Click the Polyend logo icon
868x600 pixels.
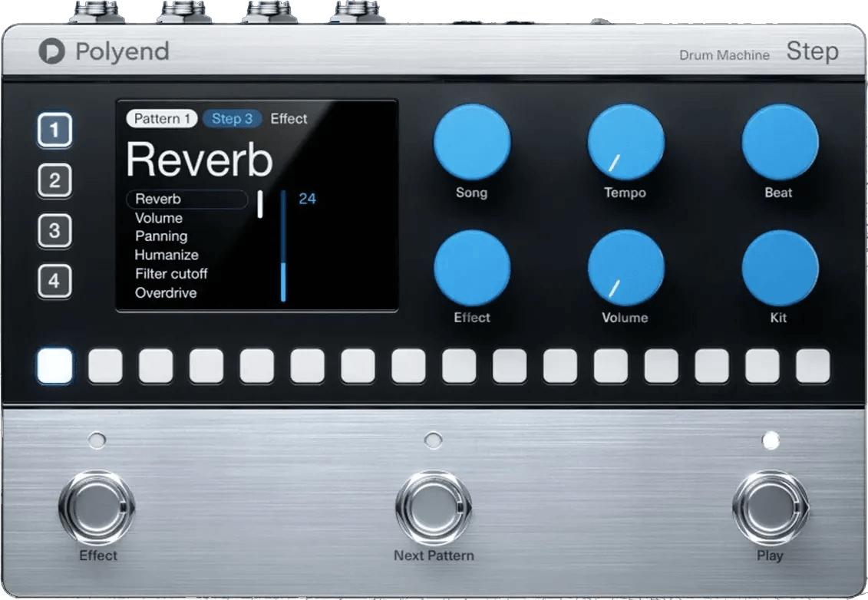point(51,52)
